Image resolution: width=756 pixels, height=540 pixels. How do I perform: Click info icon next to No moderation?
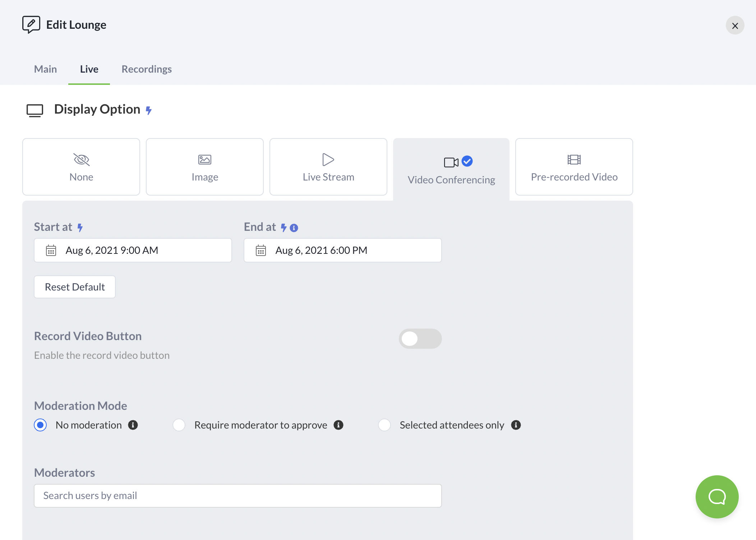click(133, 425)
